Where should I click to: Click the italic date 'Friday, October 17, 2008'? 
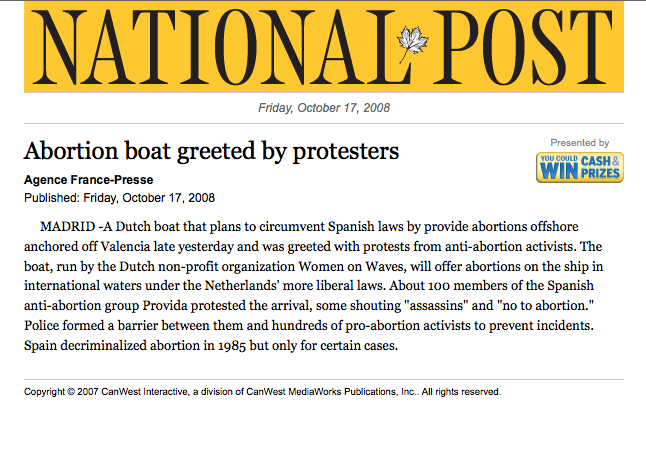(323, 108)
